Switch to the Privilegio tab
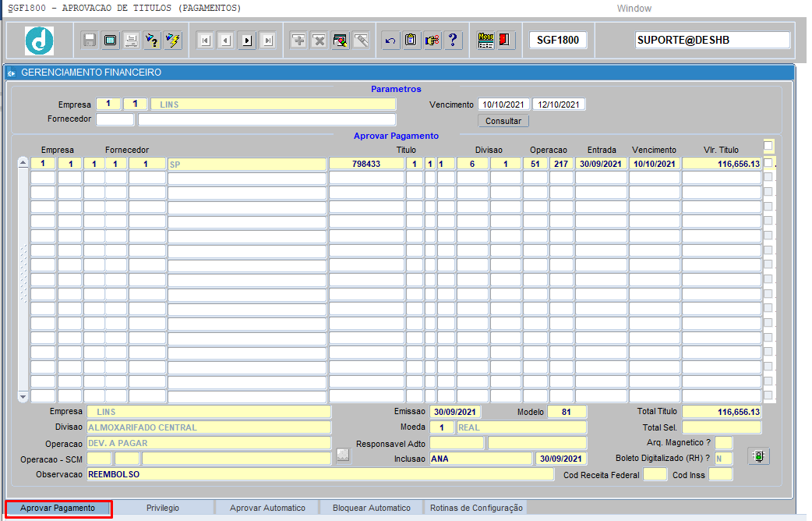812x521 pixels. click(x=163, y=508)
